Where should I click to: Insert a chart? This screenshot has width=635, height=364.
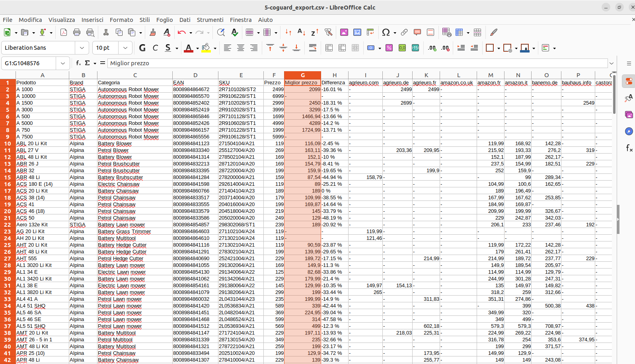click(x=357, y=32)
